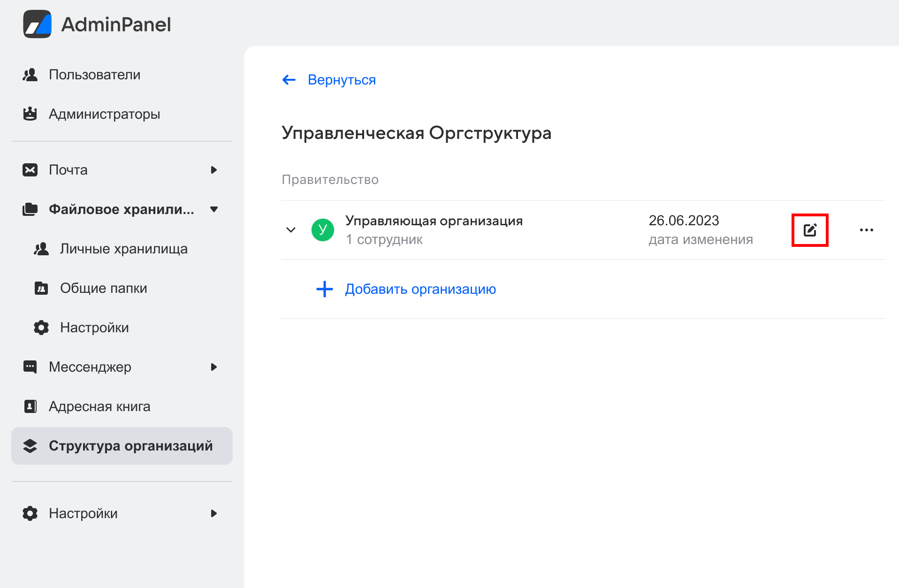Click the crown icon beside Администраторы
The image size is (899, 588).
(30, 114)
